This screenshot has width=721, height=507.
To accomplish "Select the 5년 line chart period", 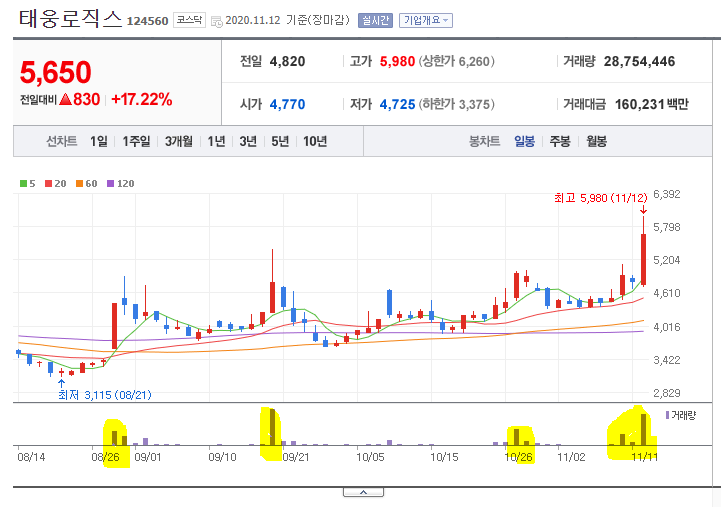I will (280, 141).
